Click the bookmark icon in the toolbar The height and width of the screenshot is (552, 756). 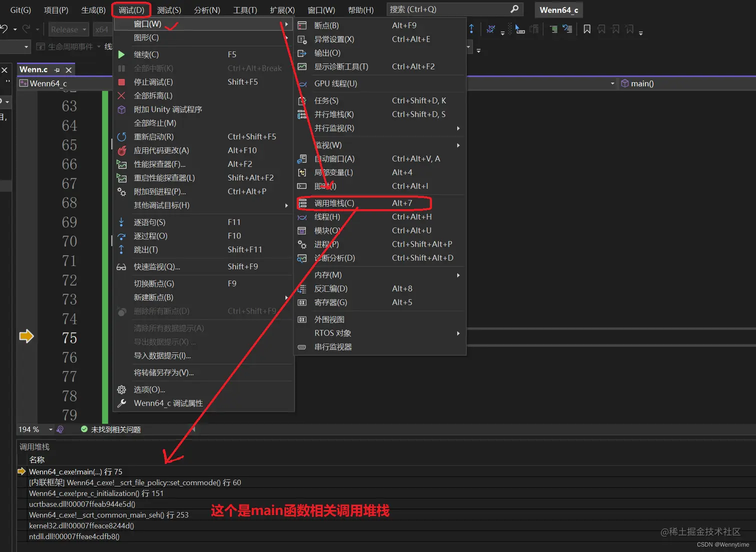pyautogui.click(x=587, y=29)
